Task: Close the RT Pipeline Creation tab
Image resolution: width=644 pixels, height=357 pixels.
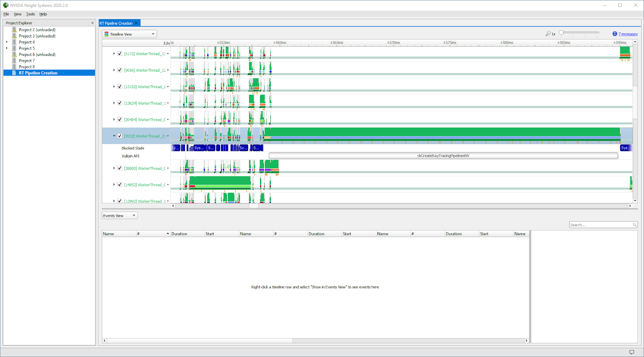Action: click(136, 23)
